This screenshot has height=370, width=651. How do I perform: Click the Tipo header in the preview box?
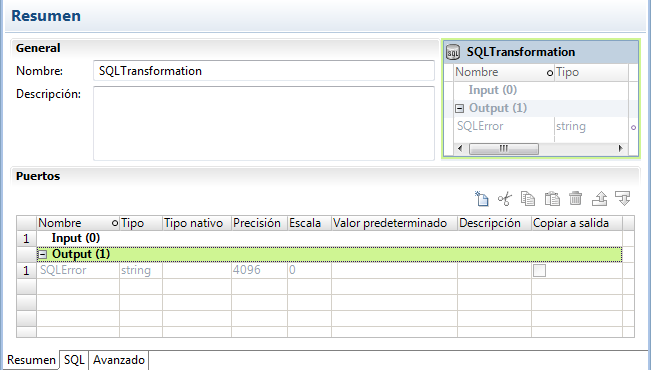pos(591,72)
